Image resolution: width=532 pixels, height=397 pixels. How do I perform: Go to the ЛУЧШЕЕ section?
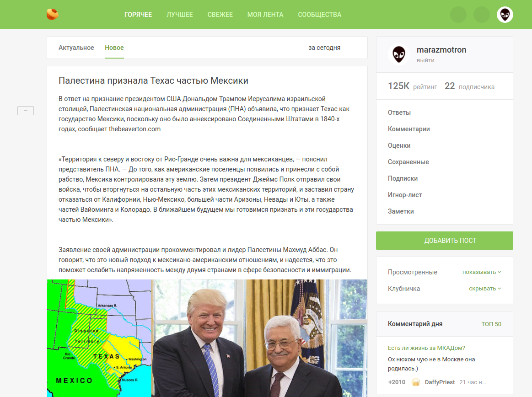(180, 15)
